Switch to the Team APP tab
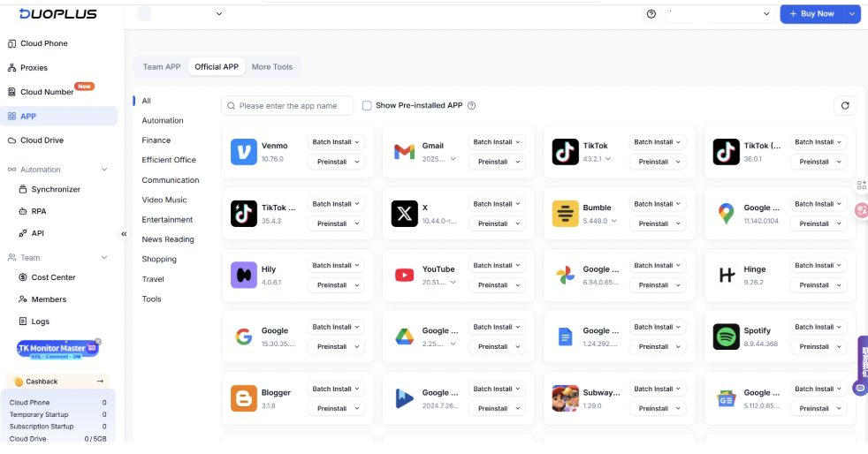 click(162, 67)
